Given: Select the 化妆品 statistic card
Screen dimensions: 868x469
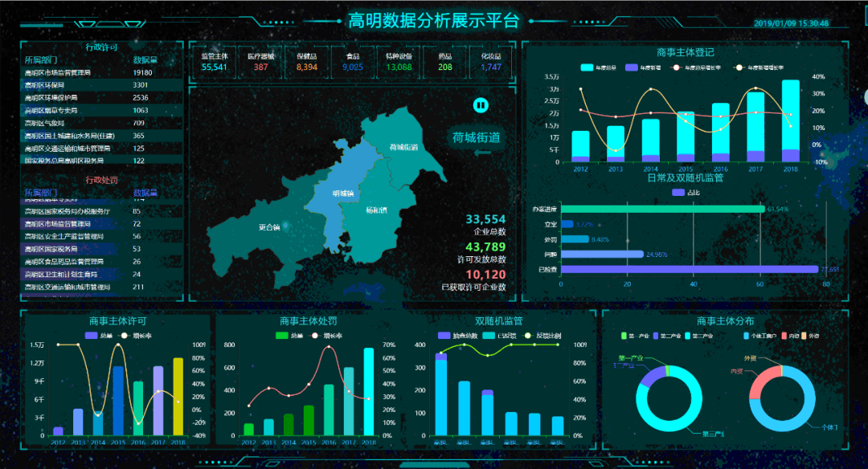Looking at the screenshot, I should tap(491, 62).
